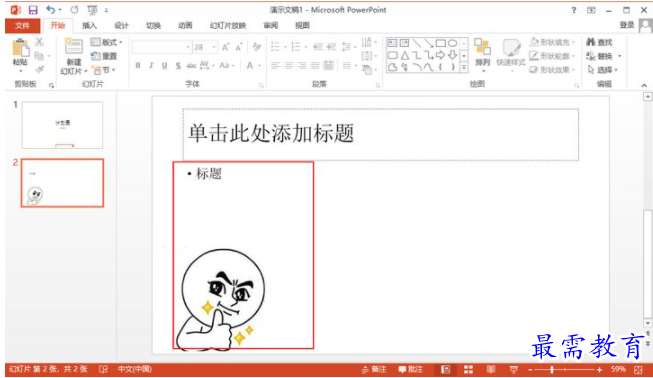Click the Undo arrow icon
Screen dimensions: 653x378
click(x=51, y=10)
